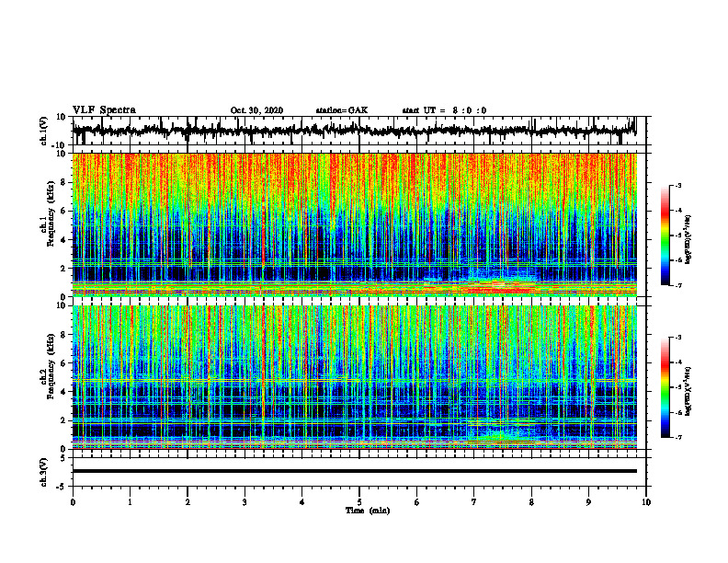Click time-axis tick label "1"
This screenshot has width=728, height=563.
tap(130, 502)
